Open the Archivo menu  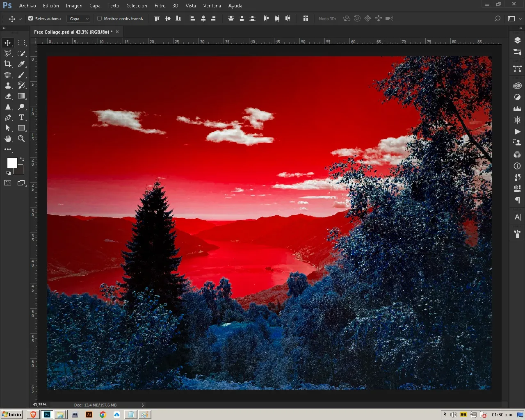[x=27, y=6]
